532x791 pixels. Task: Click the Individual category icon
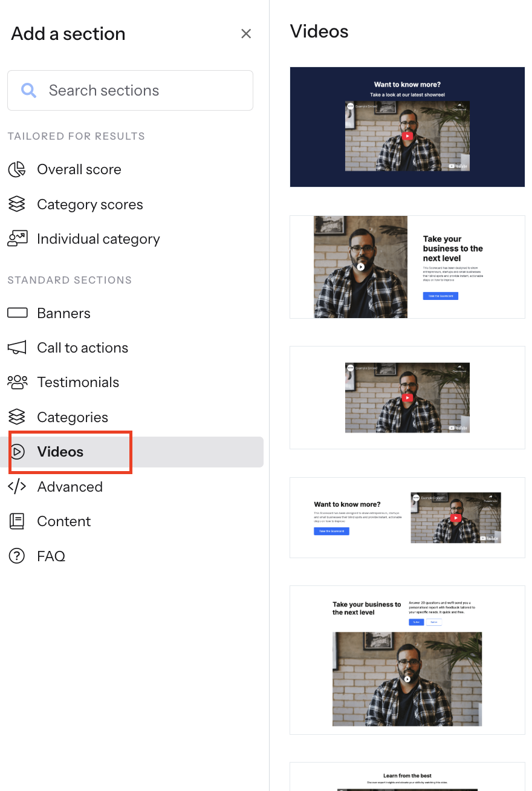[17, 239]
